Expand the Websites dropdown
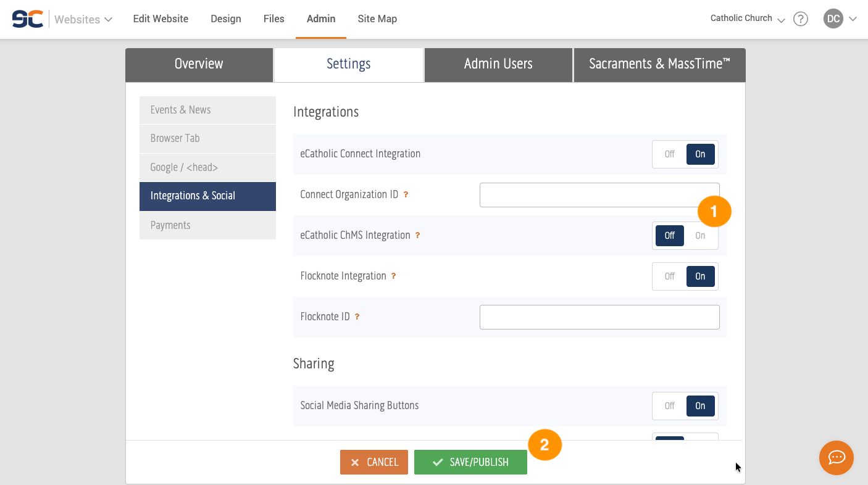 tap(83, 19)
